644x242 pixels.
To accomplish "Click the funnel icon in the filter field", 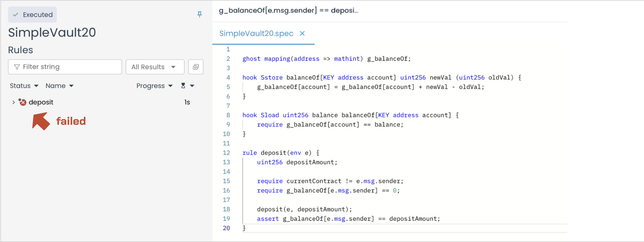I will (17, 67).
